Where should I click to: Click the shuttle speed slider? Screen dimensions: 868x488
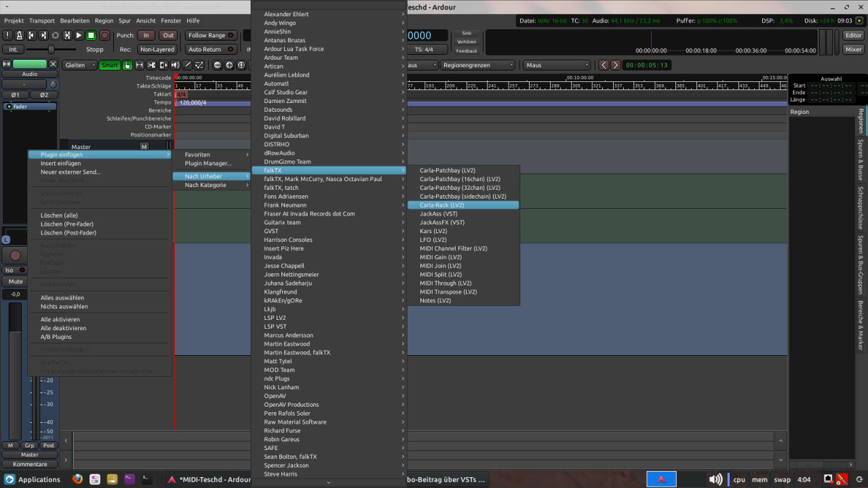tap(51, 49)
